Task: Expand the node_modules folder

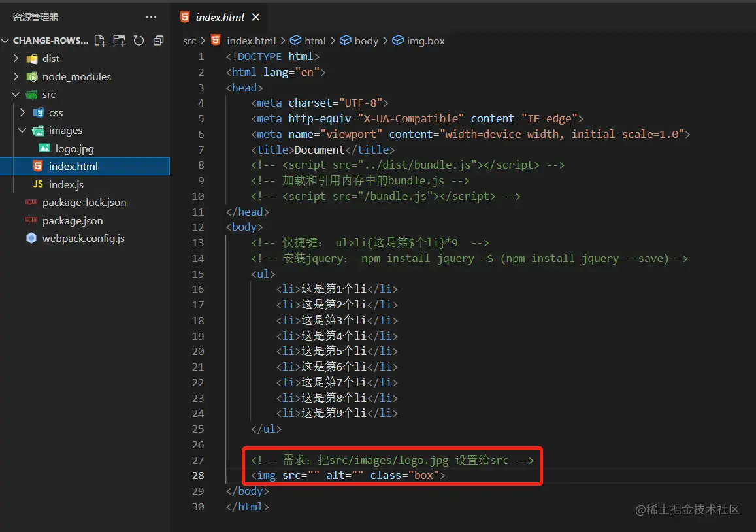Action: [16, 76]
